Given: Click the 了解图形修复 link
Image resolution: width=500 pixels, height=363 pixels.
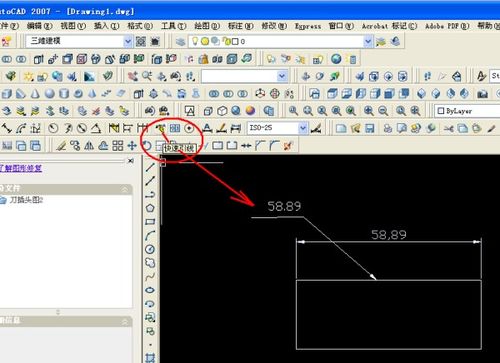Looking at the screenshot, I should pos(21,168).
